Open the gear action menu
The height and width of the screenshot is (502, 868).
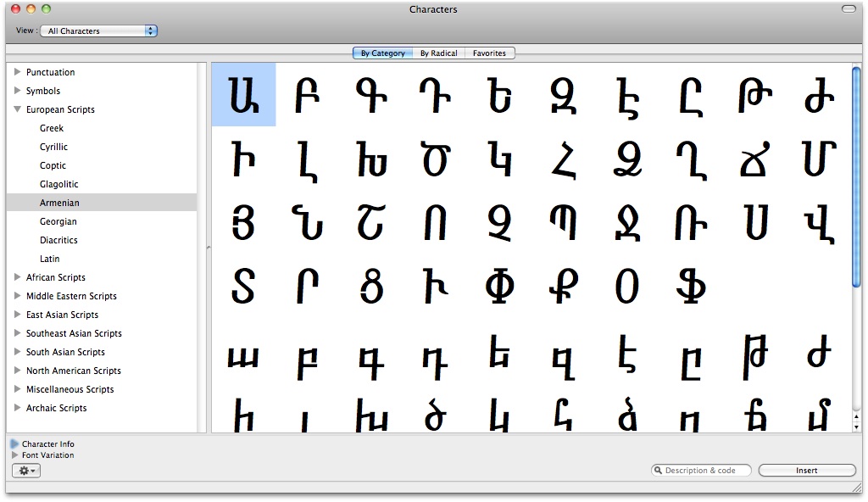[x=25, y=470]
